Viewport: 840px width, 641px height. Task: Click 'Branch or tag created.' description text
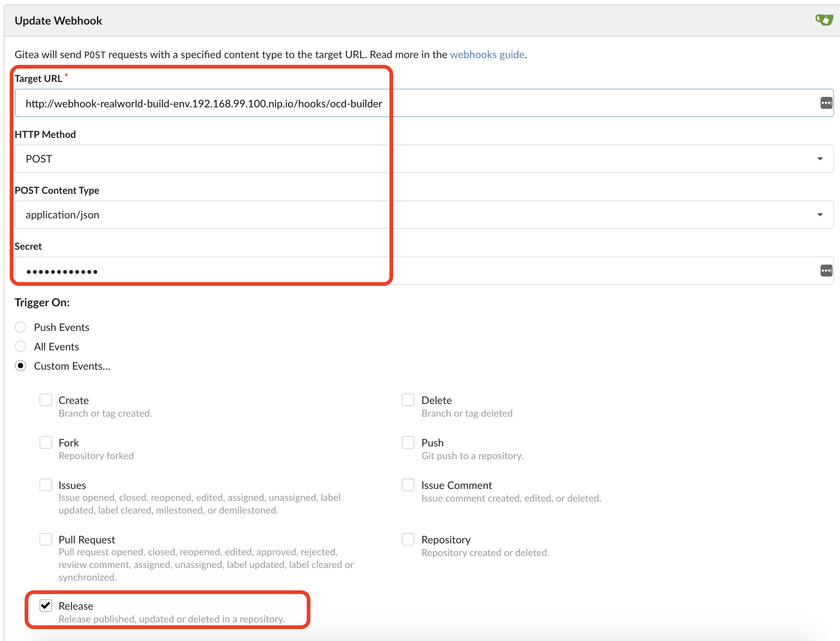(x=105, y=413)
